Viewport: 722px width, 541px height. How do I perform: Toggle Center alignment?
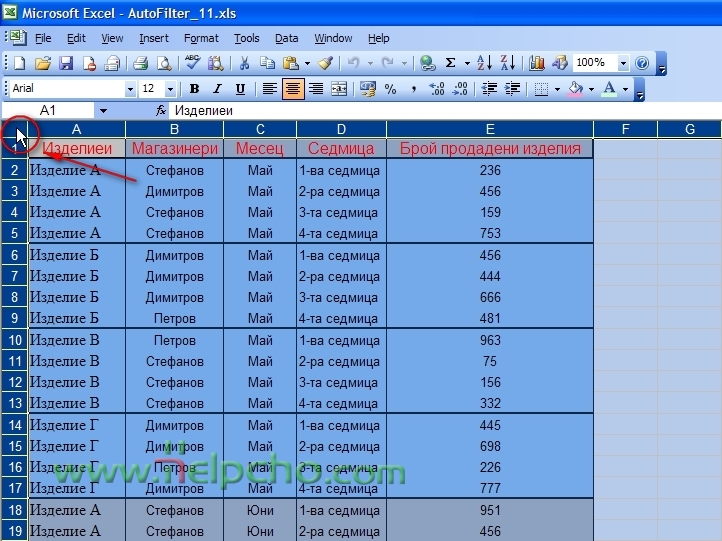[293, 88]
